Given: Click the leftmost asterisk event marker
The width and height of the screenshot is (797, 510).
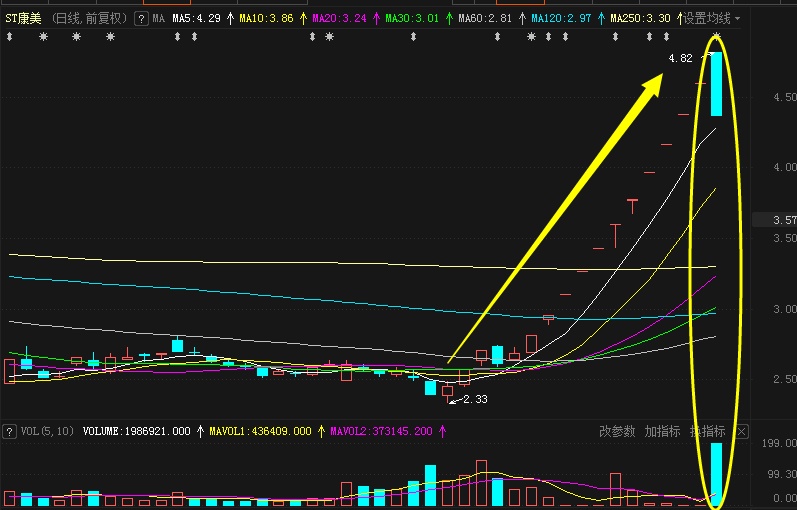Looking at the screenshot, I should coord(43,37).
